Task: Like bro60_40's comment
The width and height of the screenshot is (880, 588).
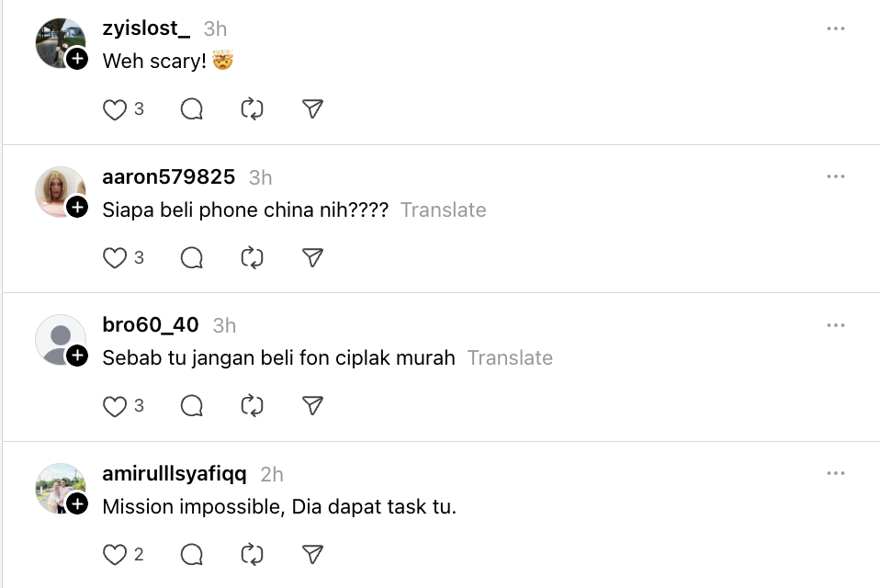Action: point(115,406)
